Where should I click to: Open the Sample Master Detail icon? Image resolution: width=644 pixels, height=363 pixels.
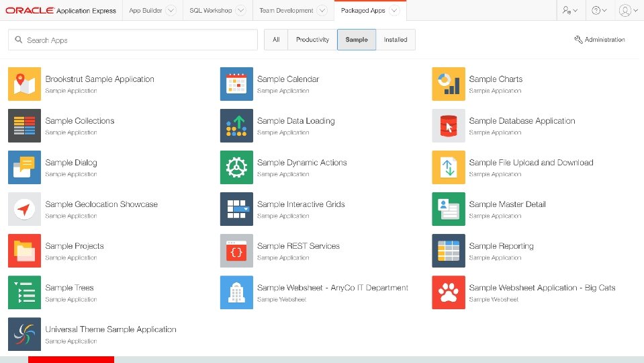coord(449,209)
